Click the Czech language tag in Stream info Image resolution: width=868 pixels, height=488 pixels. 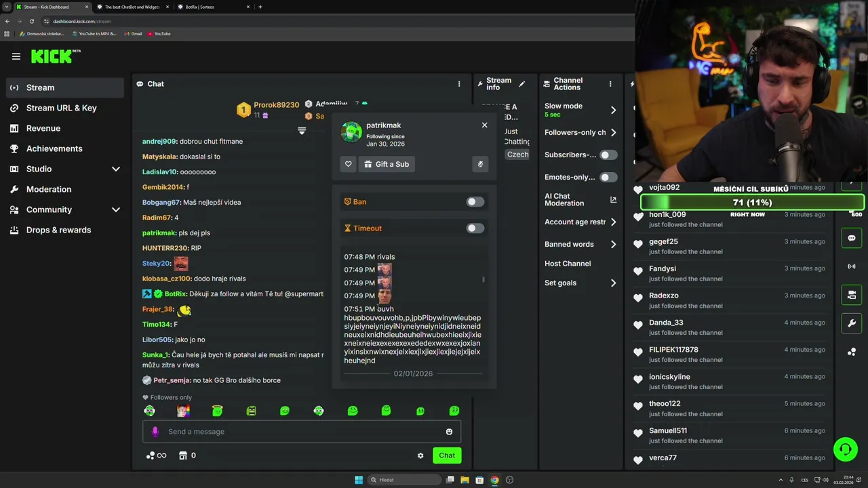pos(517,155)
